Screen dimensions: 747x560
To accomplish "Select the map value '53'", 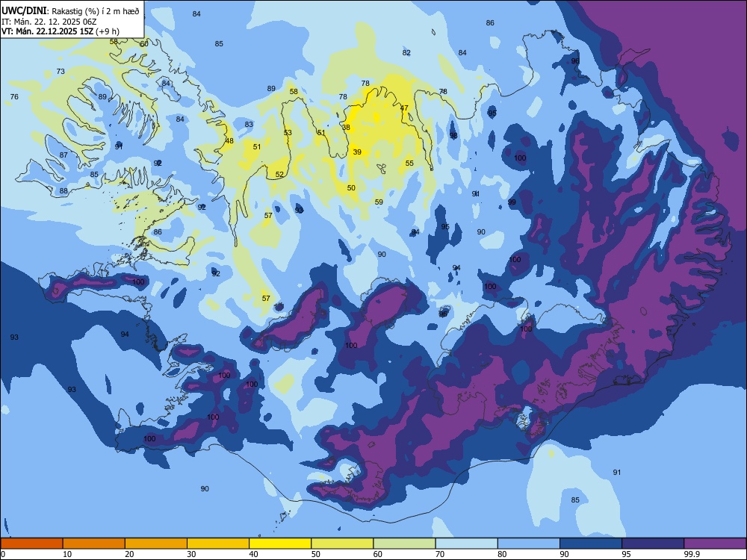I will pos(288,133).
